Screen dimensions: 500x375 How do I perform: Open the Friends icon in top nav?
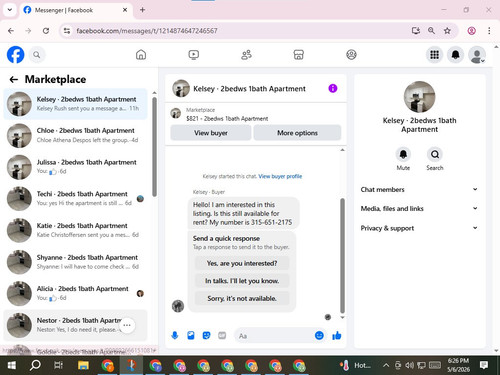[x=246, y=55]
